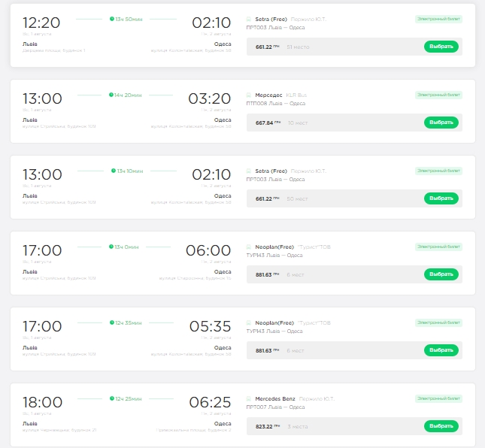
Task: Click the clock icon next to 14ч 20мин
Action: tap(111, 95)
